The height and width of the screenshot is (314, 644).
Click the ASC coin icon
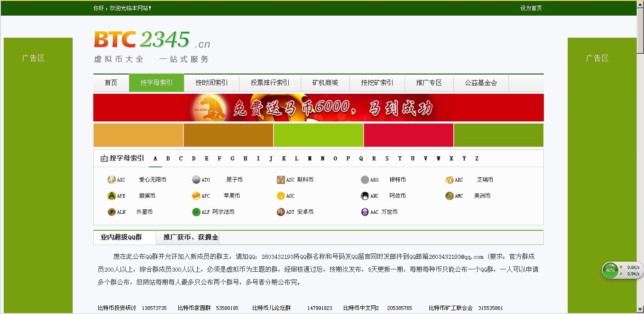click(280, 180)
